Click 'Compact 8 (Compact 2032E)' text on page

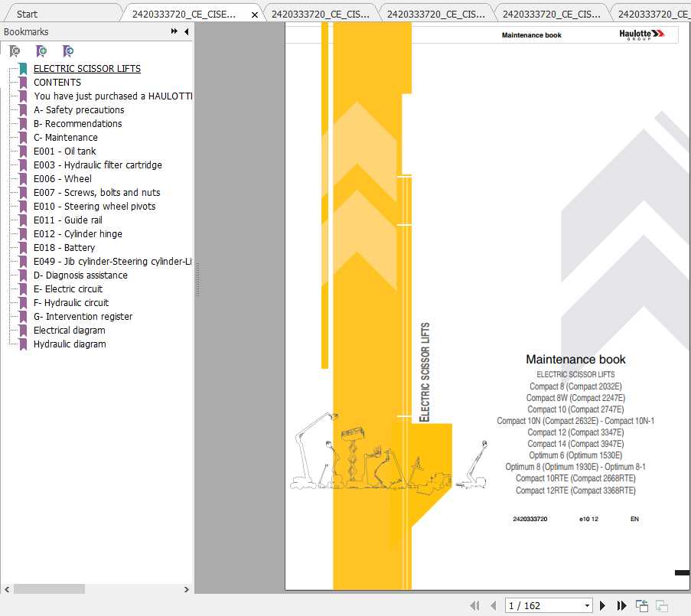(x=575, y=386)
